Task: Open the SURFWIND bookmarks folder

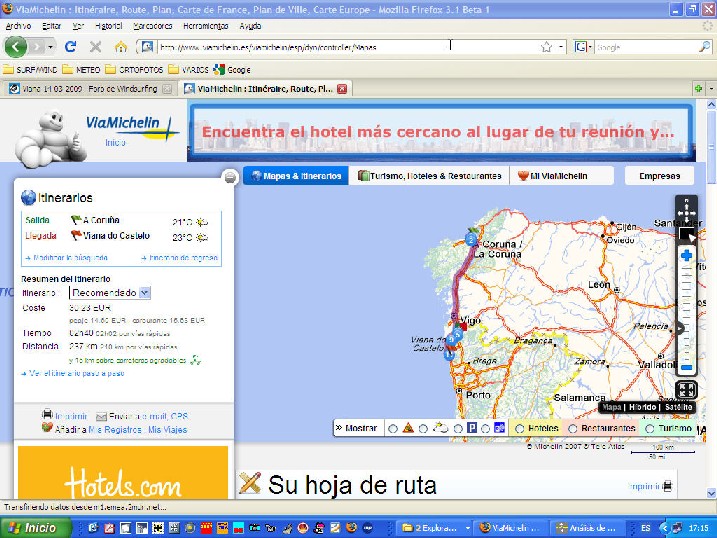Action: click(30, 69)
